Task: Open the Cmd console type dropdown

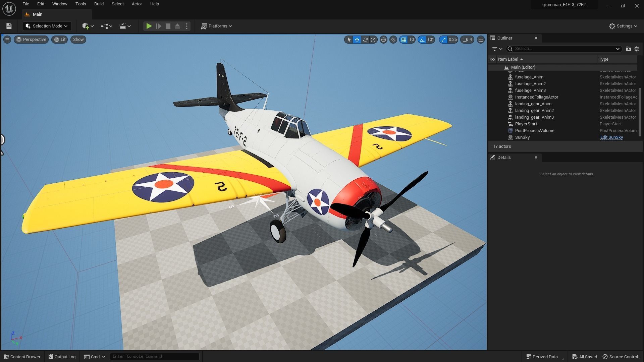Action: tap(95, 357)
